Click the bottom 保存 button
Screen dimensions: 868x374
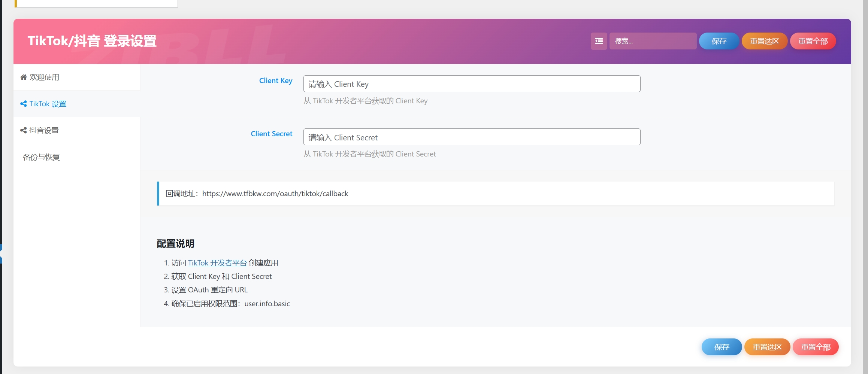pos(722,347)
